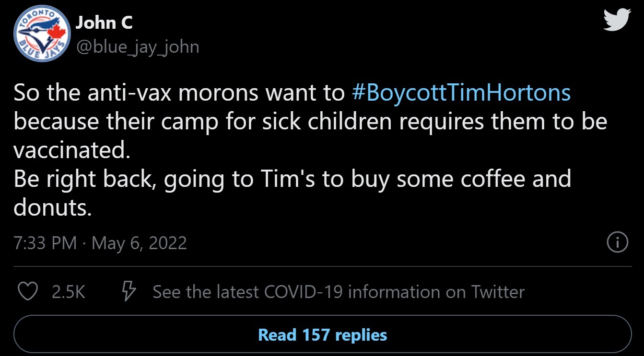Screen dimensions: 644x356
Task: See the latest COVID-19 information link
Action: click(339, 291)
